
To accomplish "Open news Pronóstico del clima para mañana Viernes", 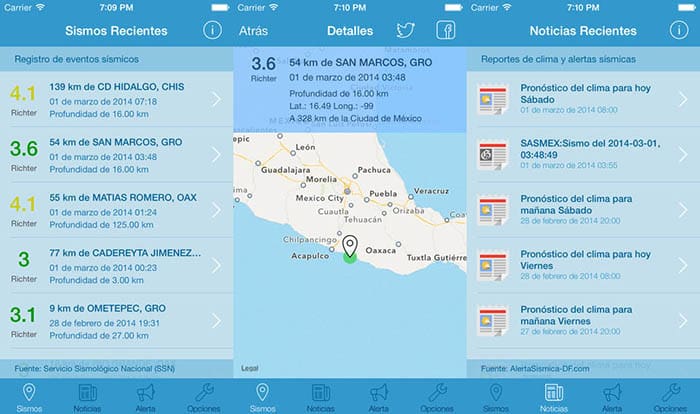I will pos(583,321).
